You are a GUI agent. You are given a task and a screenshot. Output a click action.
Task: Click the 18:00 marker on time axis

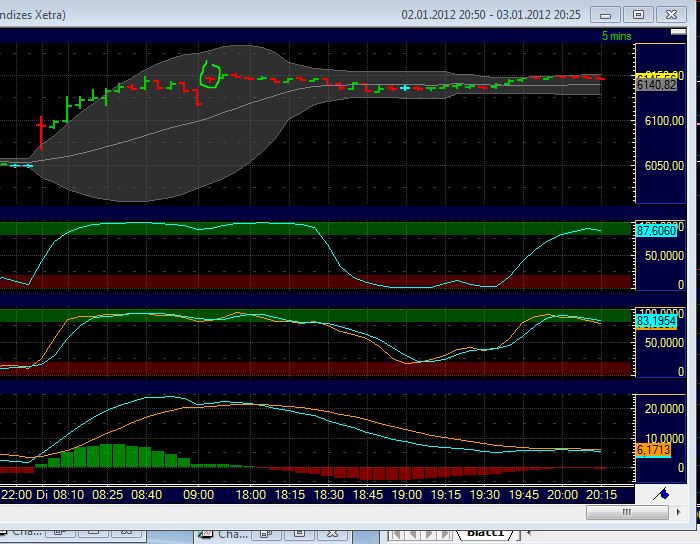point(249,494)
